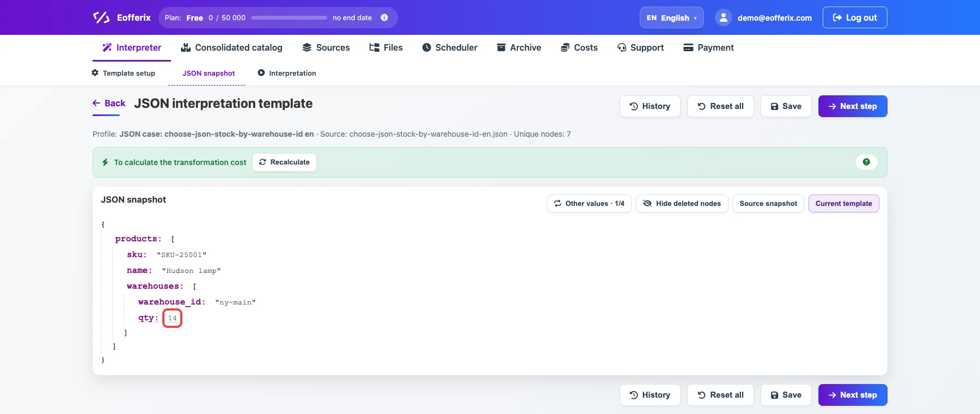Click the bottom Reset all button
980x414 pixels.
point(720,395)
